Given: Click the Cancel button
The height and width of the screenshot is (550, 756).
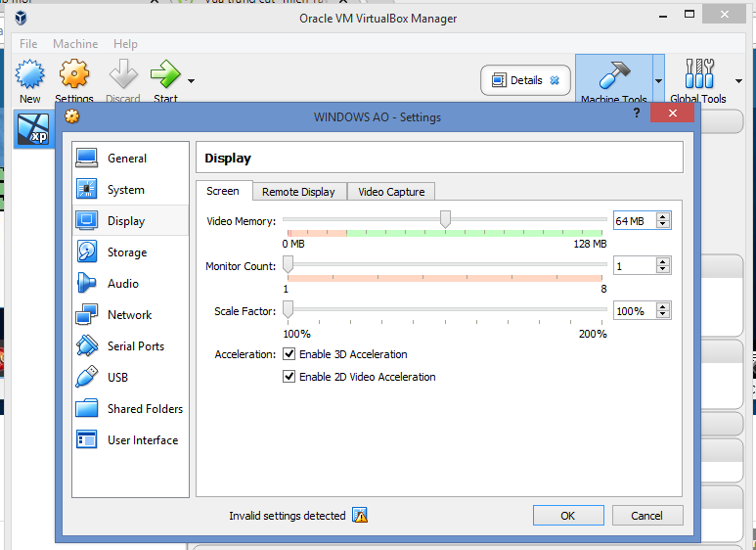Looking at the screenshot, I should click(x=647, y=516).
